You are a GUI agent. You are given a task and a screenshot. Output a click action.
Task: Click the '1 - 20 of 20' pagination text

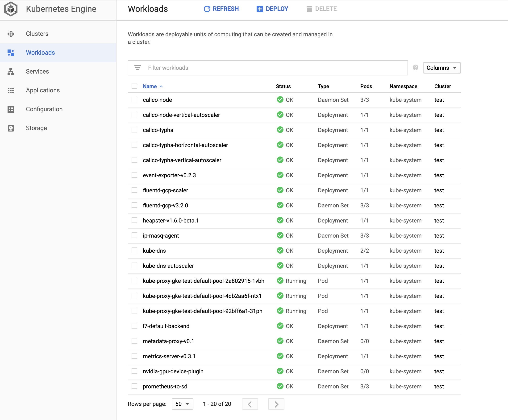pos(217,404)
